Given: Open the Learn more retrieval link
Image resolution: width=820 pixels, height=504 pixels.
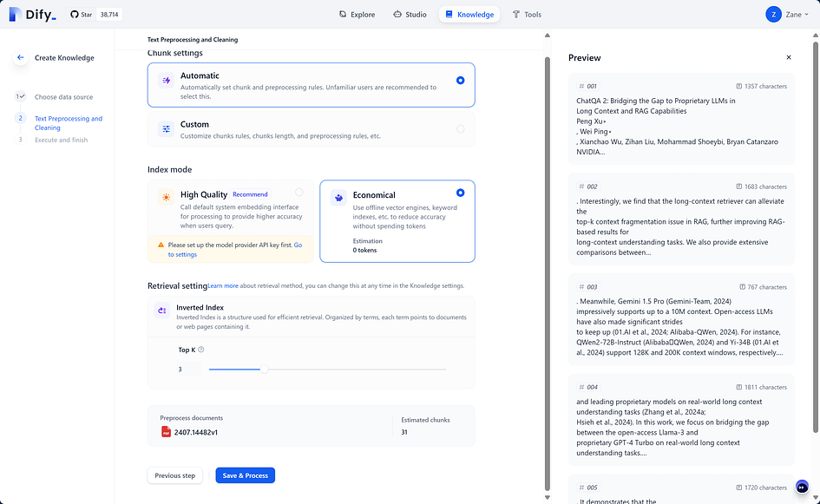Looking at the screenshot, I should pyautogui.click(x=223, y=286).
